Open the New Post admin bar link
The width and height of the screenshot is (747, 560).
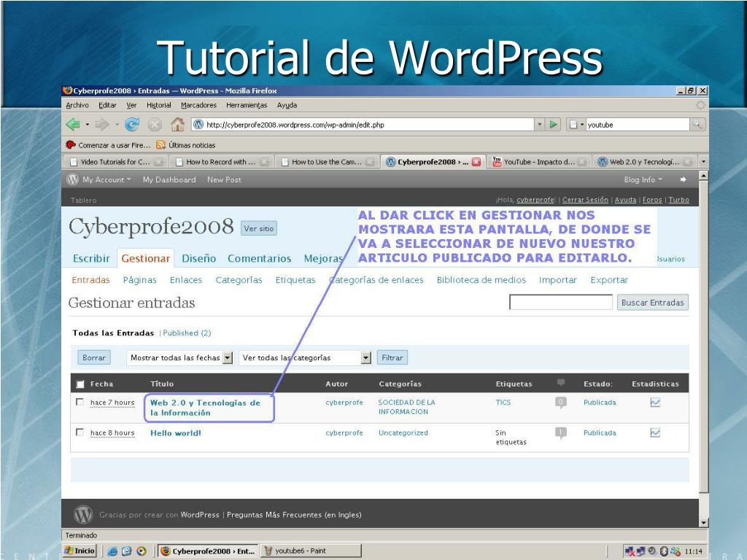click(x=224, y=179)
